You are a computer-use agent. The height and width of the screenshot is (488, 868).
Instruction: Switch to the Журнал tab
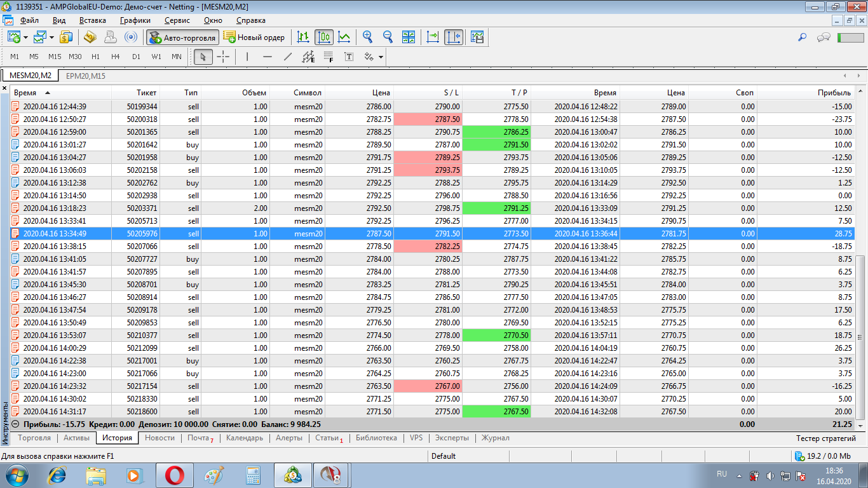point(495,438)
